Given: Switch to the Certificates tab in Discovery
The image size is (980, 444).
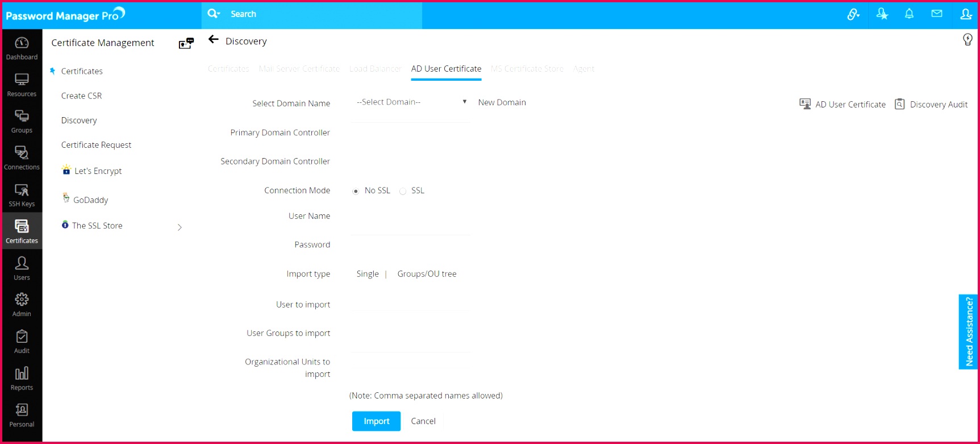Looking at the screenshot, I should pos(228,69).
